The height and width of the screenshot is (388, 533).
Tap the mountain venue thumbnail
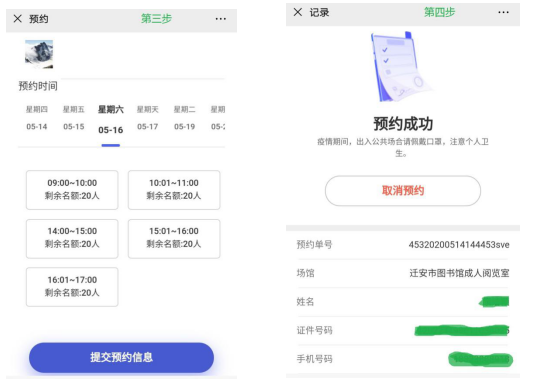pyautogui.click(x=39, y=54)
